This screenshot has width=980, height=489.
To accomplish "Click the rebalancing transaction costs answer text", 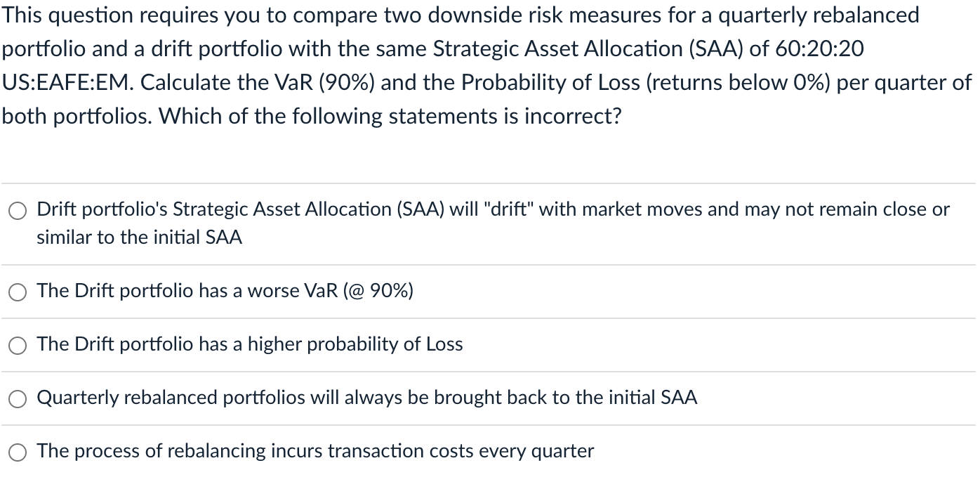I will click(314, 451).
